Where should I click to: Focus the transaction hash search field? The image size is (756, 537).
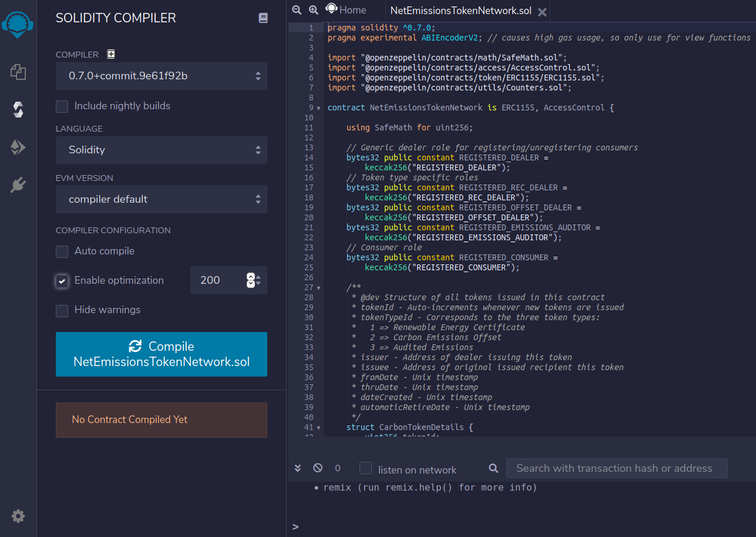coord(617,468)
